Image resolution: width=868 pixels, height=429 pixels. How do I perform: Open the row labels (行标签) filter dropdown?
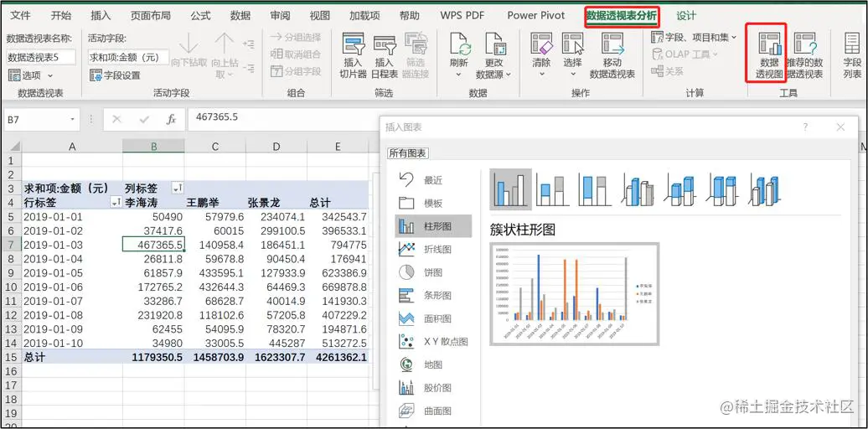(x=116, y=203)
